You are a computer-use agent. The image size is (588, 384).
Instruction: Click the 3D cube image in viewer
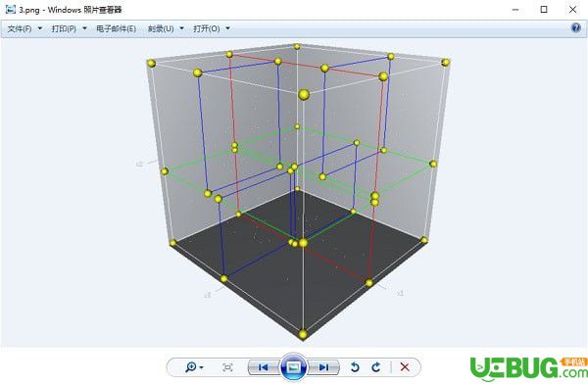click(299, 191)
